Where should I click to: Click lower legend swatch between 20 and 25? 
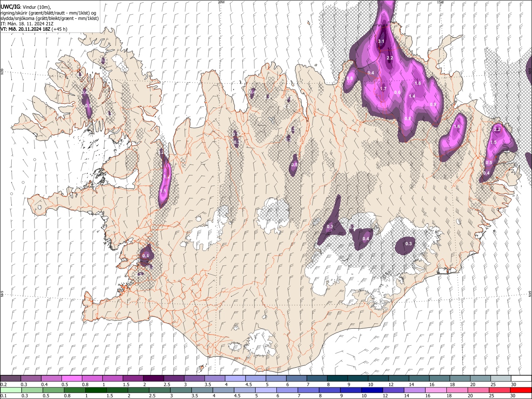click(478, 390)
